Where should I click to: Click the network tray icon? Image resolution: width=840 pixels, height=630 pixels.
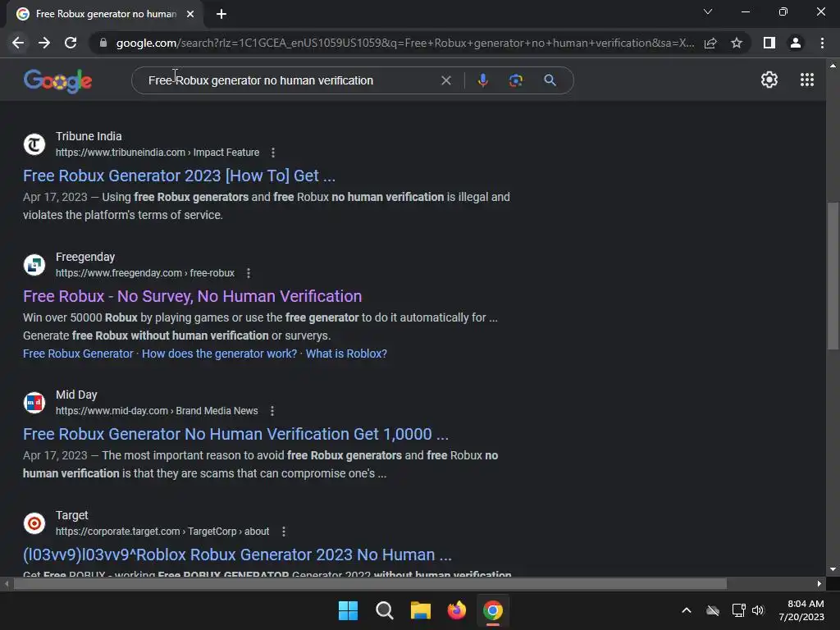(x=738, y=610)
